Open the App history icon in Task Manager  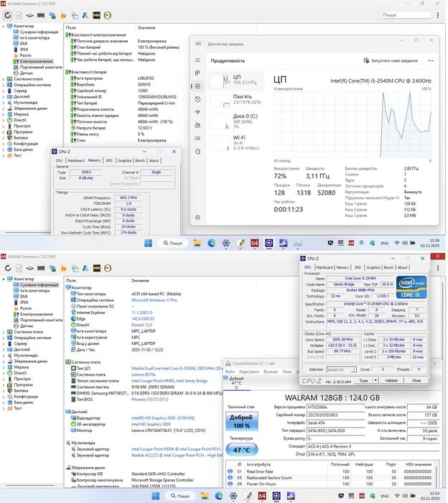point(197,99)
